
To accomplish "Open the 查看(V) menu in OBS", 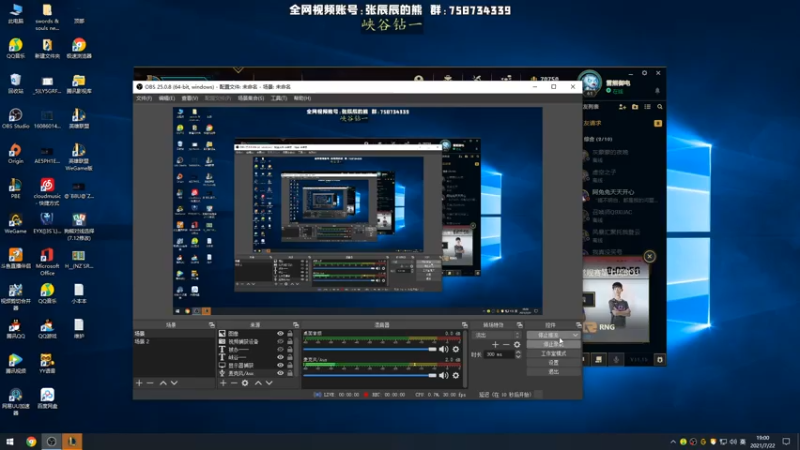I will (189, 98).
